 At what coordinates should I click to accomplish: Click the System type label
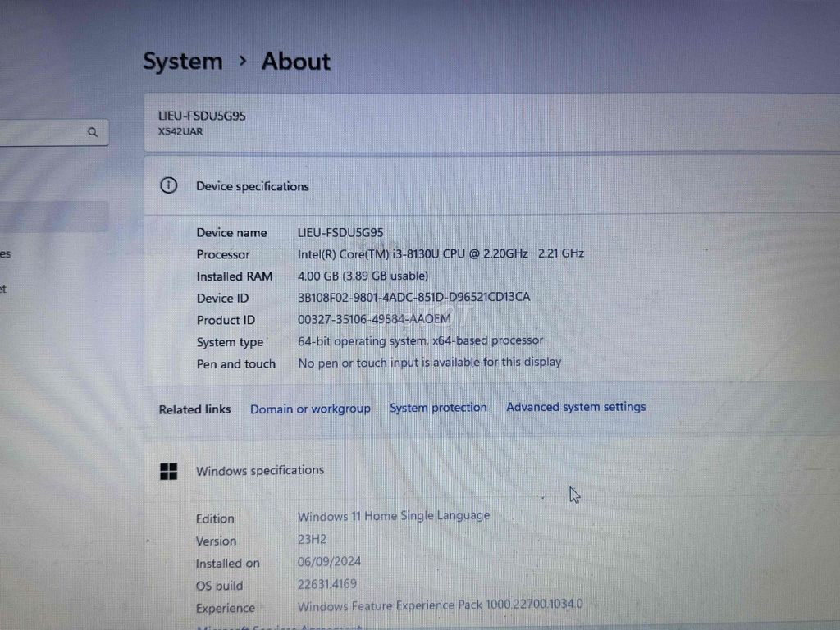click(x=230, y=342)
